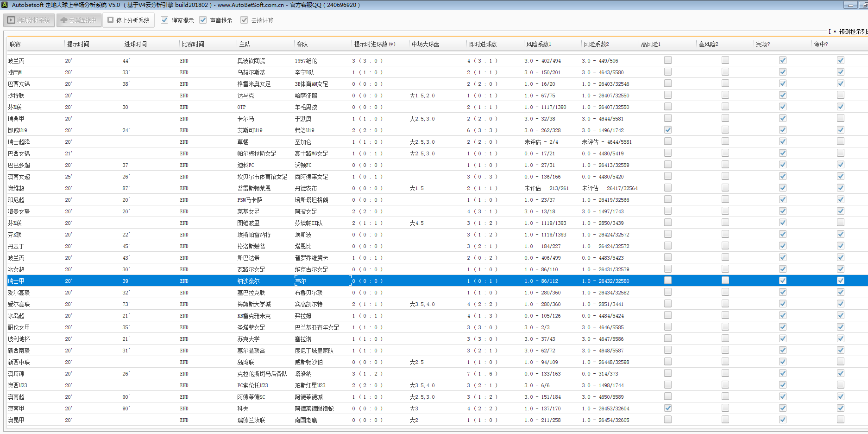868x434 pixels.
Task: Click the 风险系数1 column header
Action: (538, 45)
